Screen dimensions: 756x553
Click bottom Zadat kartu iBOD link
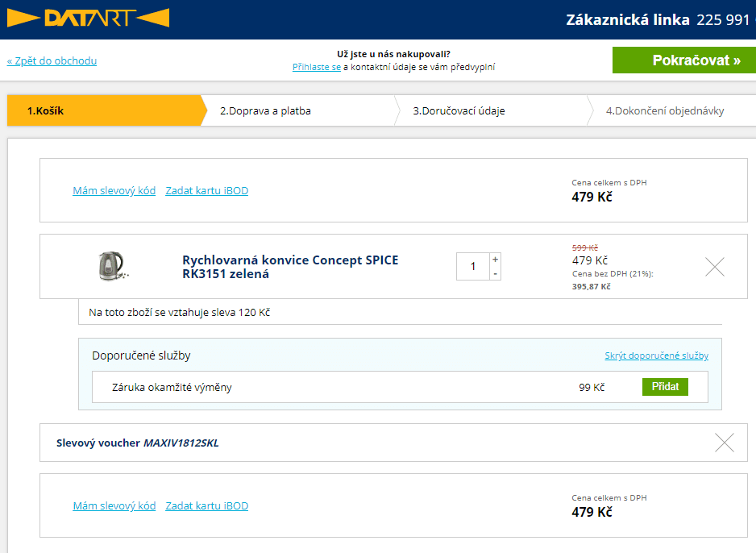tap(207, 505)
